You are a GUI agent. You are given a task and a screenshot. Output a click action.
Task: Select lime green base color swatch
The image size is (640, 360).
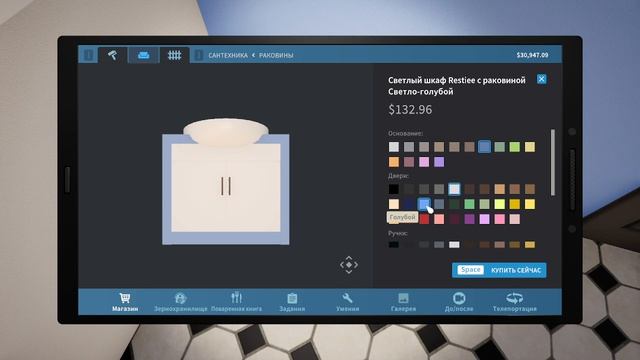(514, 147)
